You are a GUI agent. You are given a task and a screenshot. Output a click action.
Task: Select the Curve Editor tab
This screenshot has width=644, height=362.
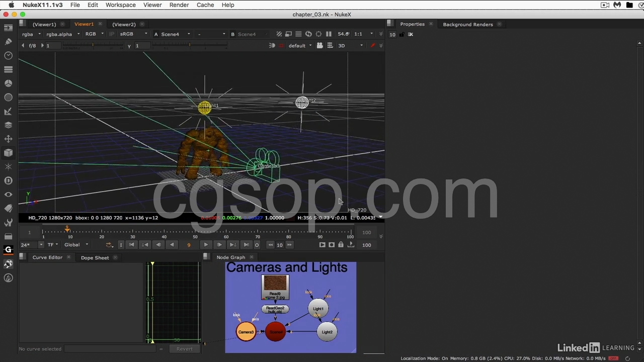[x=47, y=257]
